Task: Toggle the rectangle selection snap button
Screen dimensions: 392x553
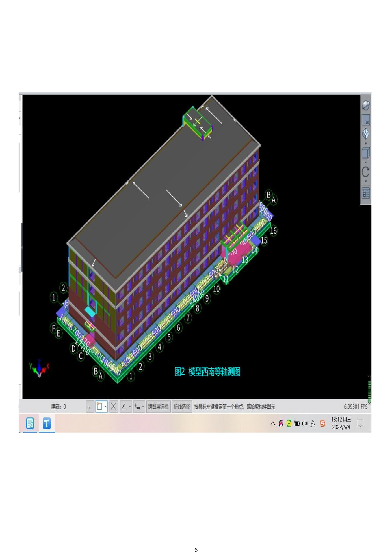Action: pyautogui.click(x=99, y=406)
